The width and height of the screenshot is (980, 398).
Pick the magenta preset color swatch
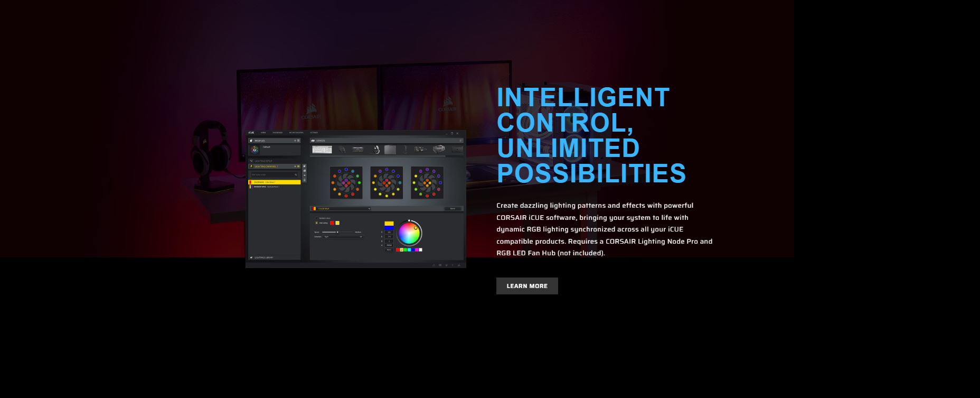tap(417, 250)
